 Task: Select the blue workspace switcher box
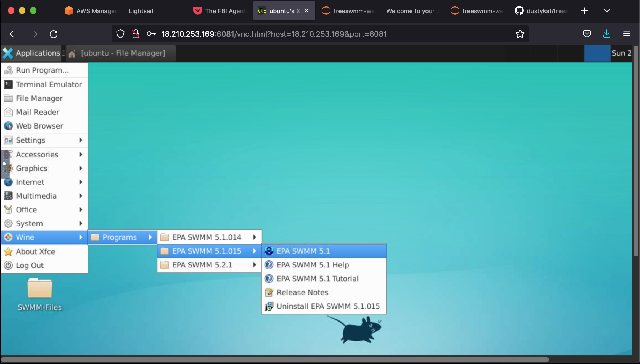coord(597,53)
